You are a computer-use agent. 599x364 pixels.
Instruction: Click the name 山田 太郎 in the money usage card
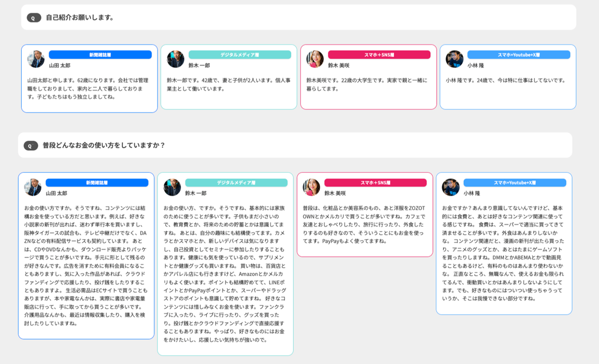coord(56,194)
